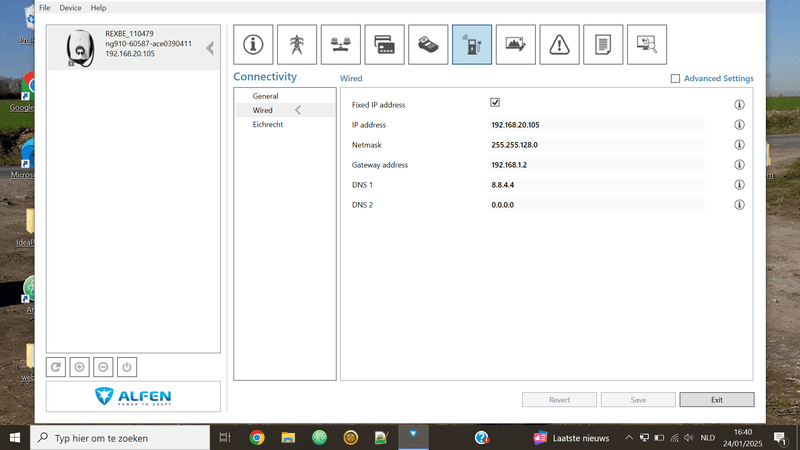This screenshot has height=450, width=800.
Task: Open Task View on the taskbar
Action: 225,438
